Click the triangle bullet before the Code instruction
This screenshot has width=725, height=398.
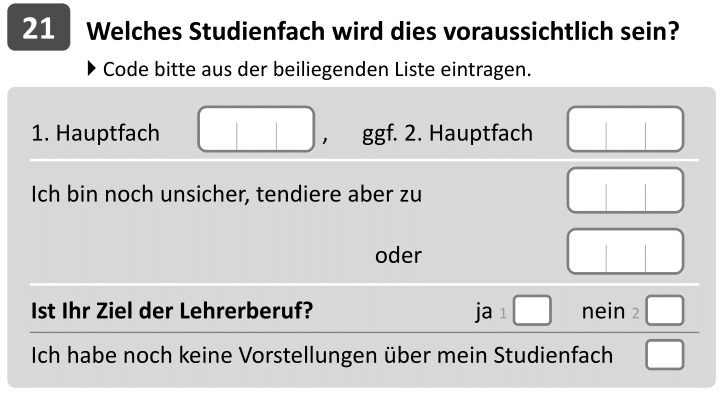[x=92, y=69]
